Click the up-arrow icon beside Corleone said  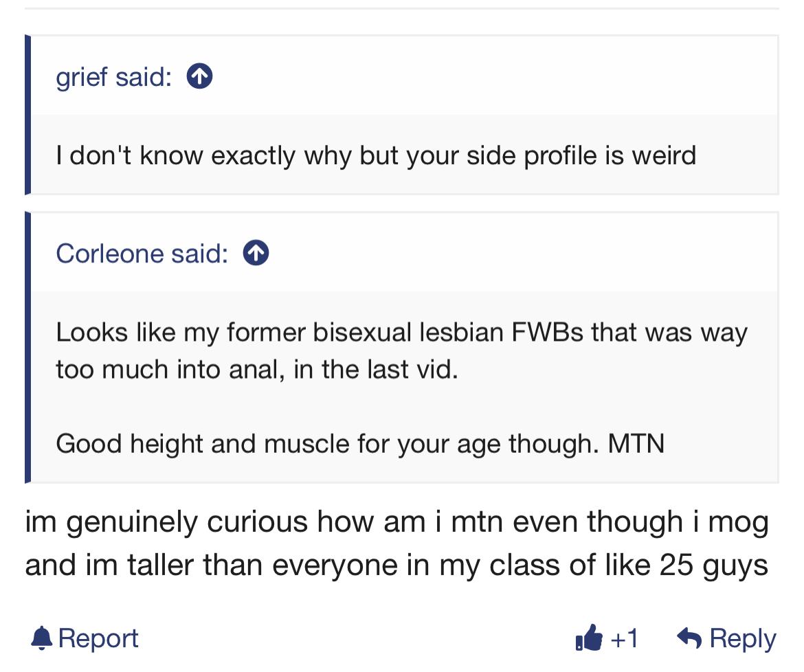point(256,253)
